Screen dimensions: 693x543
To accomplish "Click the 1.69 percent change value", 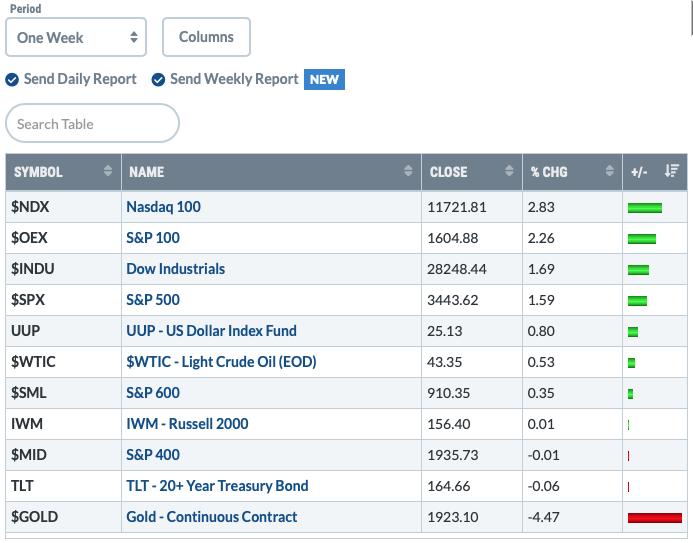I will pos(541,269).
